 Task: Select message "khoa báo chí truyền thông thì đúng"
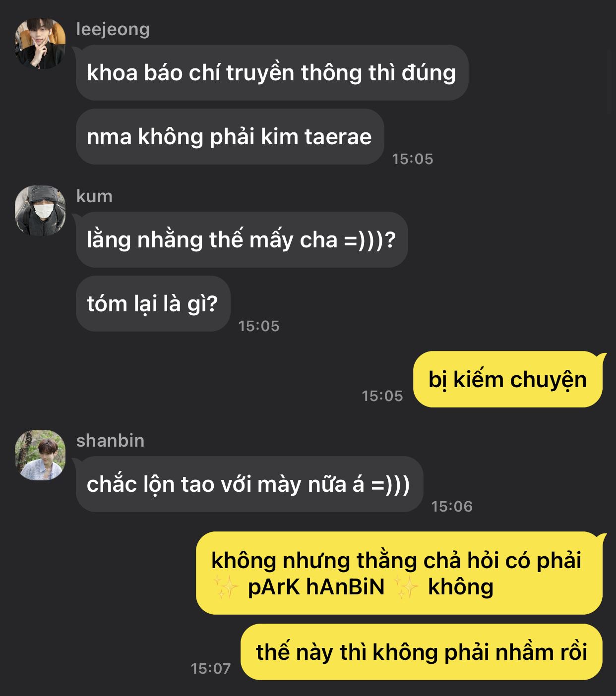[272, 73]
